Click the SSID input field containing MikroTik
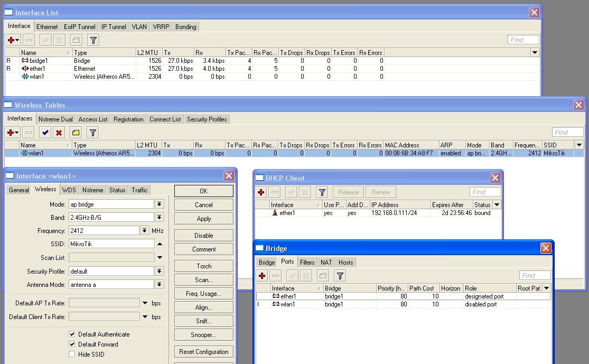The height and width of the screenshot is (364, 589). (111, 244)
